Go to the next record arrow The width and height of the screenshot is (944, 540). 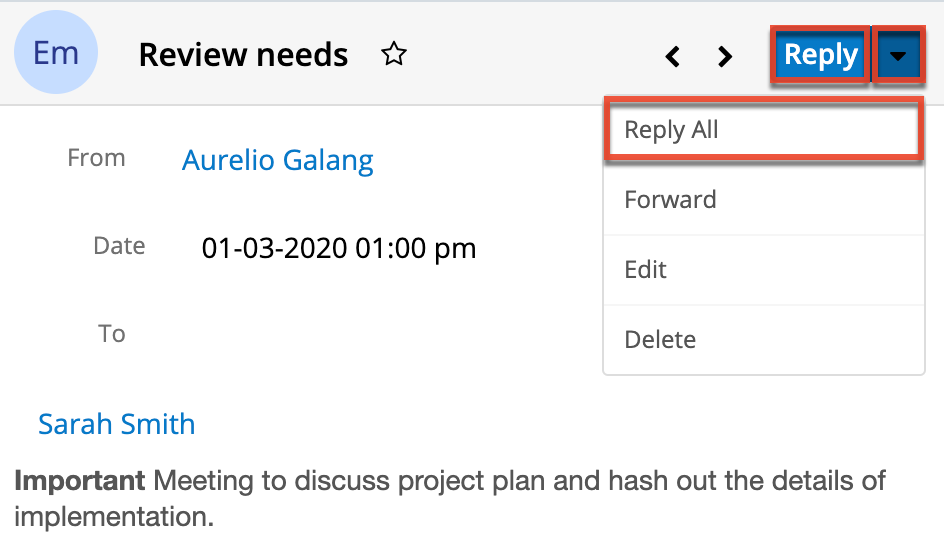pyautogui.click(x=726, y=57)
